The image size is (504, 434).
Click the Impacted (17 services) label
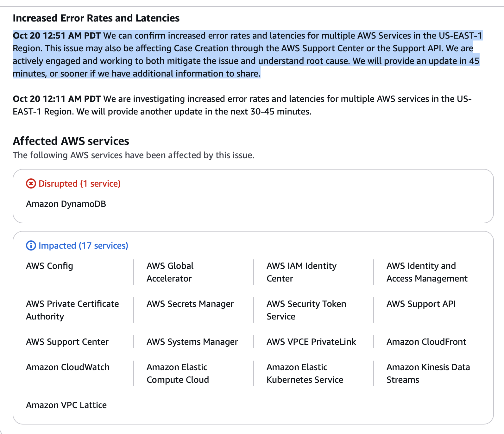pos(83,246)
